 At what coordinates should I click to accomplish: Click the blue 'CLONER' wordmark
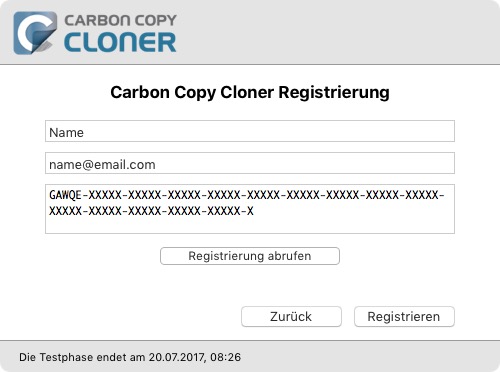(x=120, y=42)
